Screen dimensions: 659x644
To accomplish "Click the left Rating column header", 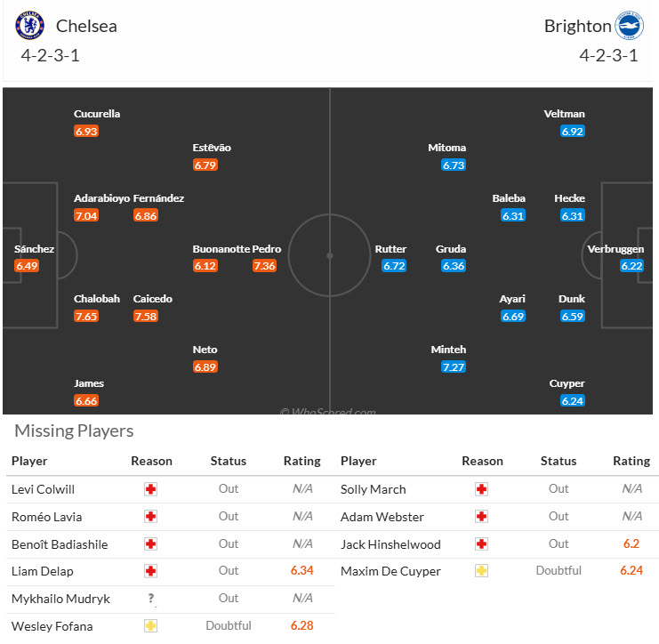I will pos(301,461).
